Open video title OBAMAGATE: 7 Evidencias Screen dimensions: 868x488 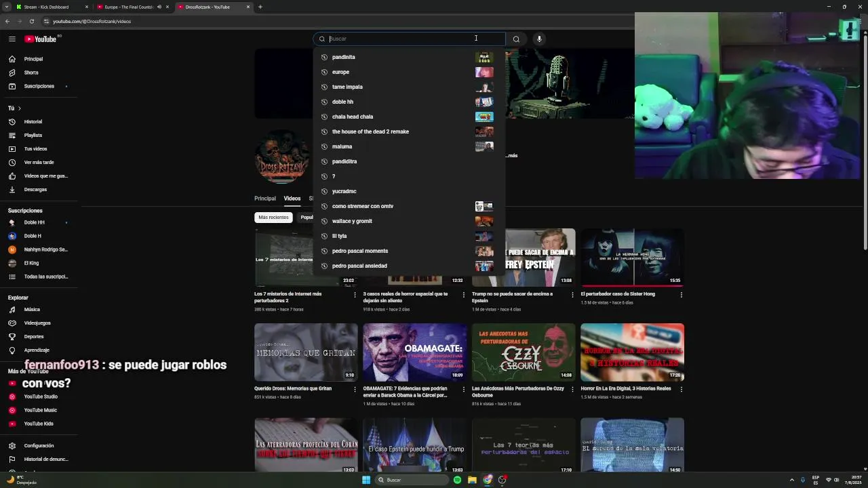pyautogui.click(x=406, y=392)
